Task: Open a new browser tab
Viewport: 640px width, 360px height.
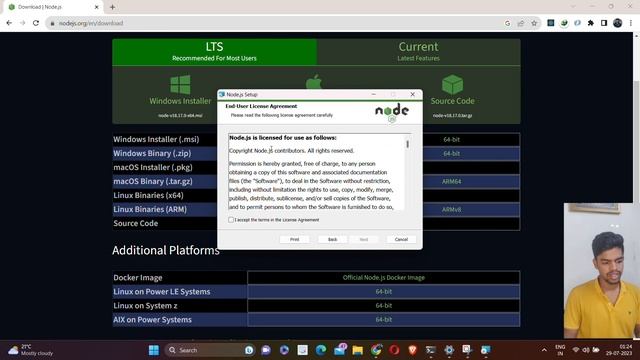Action: tap(112, 7)
